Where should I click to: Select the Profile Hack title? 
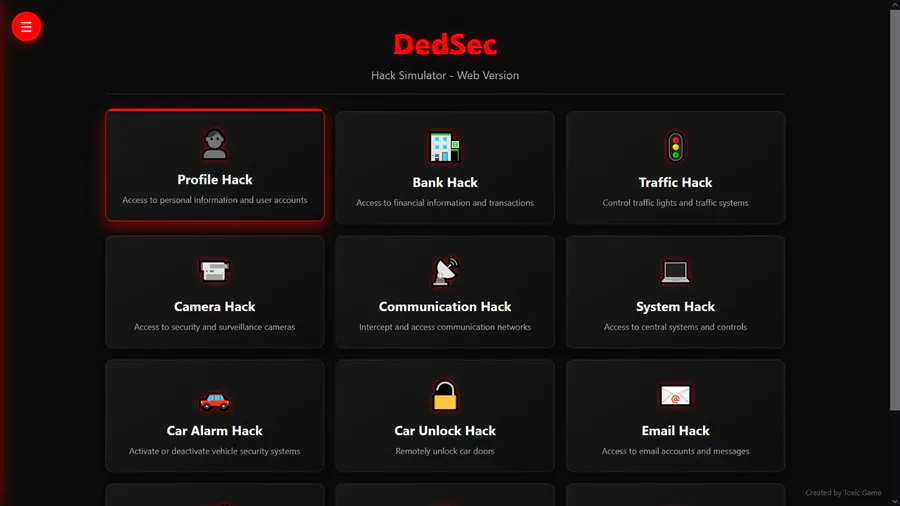pos(215,180)
